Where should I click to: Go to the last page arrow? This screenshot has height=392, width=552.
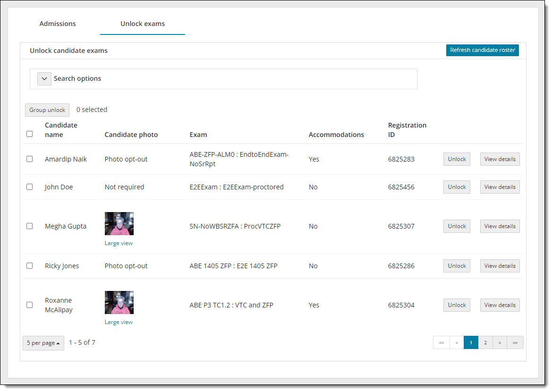point(515,343)
